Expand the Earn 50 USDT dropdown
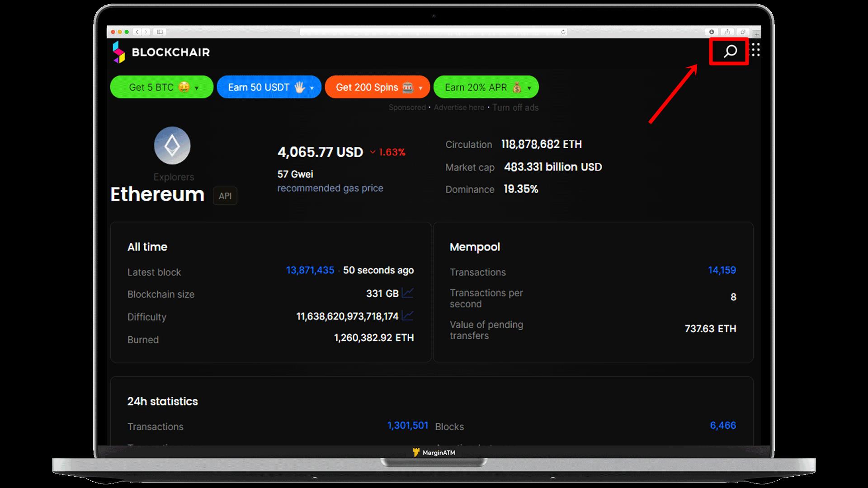 269,87
